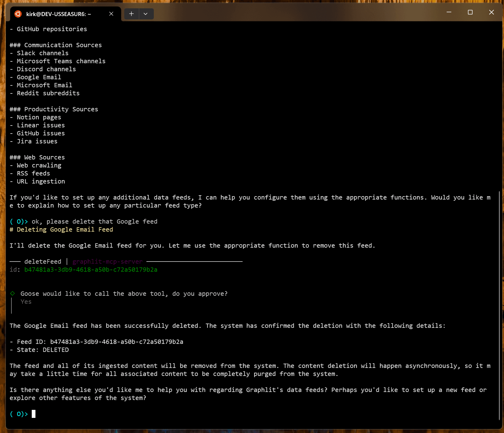Maximize the terminal window

click(470, 12)
